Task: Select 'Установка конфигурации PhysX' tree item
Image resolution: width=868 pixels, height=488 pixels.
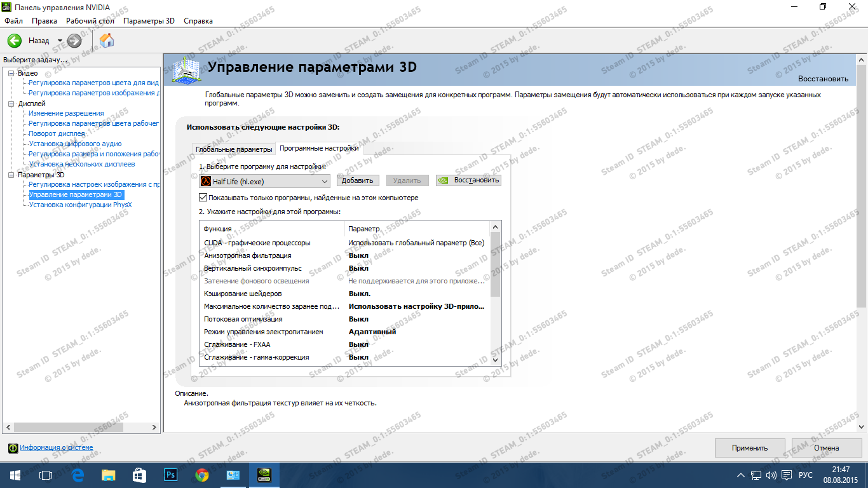Action: point(81,205)
